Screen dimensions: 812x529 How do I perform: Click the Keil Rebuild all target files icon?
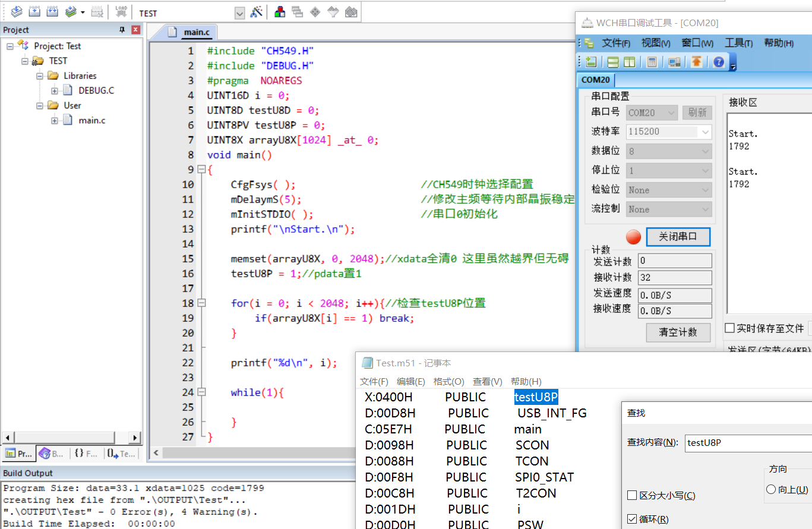[52, 11]
